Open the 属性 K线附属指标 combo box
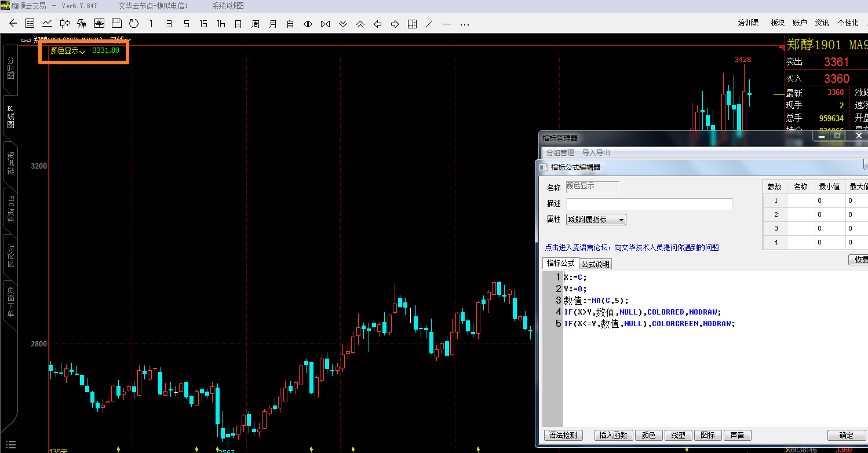 point(596,220)
